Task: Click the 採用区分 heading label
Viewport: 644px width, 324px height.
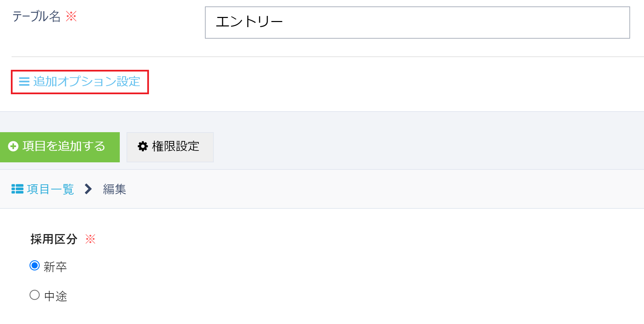Action: pos(54,239)
